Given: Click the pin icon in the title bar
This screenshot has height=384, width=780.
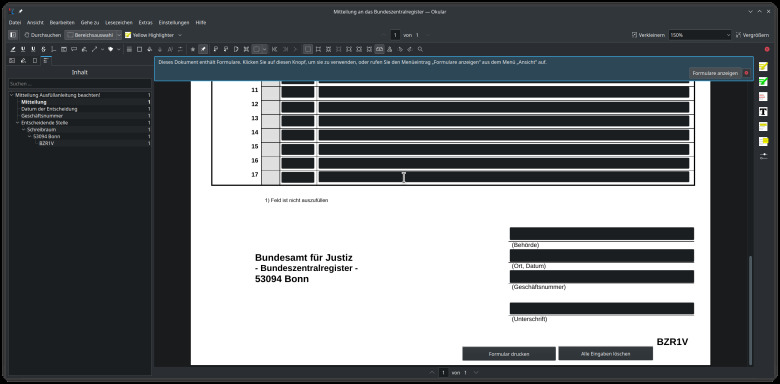Looking at the screenshot, I should click(21, 11).
